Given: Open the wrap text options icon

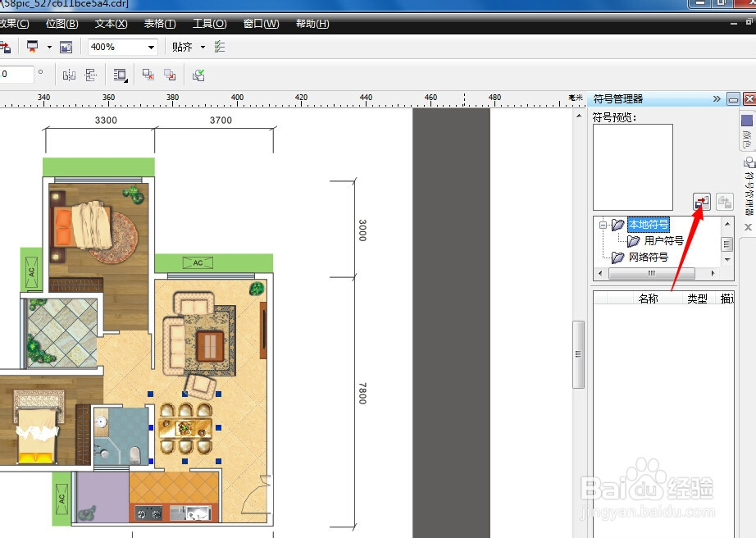Looking at the screenshot, I should [120, 75].
